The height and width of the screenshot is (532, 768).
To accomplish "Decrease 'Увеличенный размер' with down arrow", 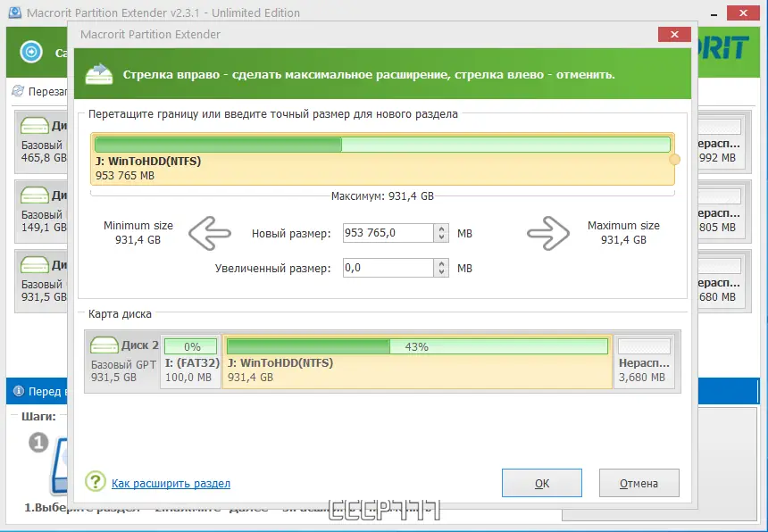I will tap(442, 272).
